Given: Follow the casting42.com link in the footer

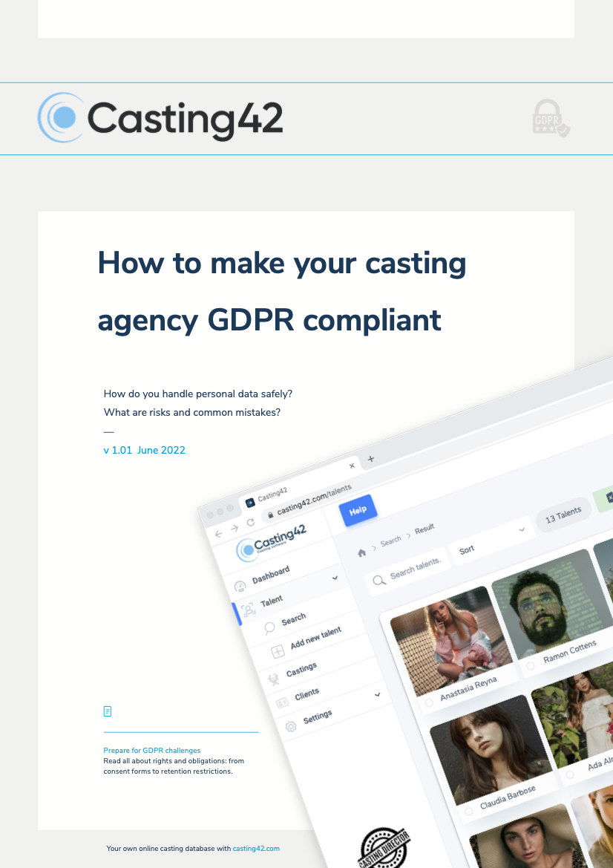Looking at the screenshot, I should (256, 848).
